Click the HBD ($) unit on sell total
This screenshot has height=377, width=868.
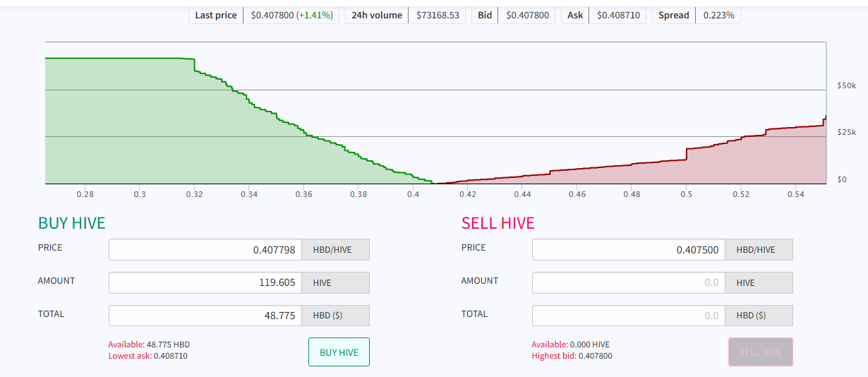pos(759,316)
